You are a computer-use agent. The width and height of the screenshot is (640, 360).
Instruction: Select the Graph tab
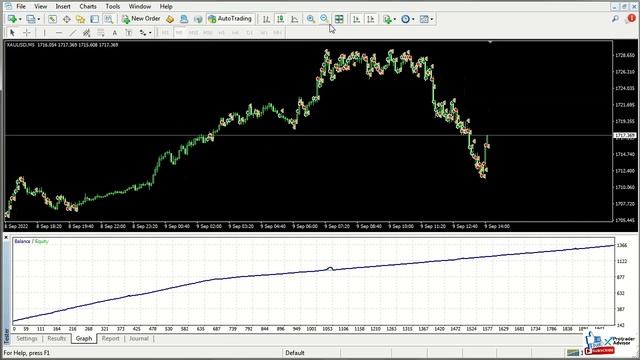coord(84,338)
